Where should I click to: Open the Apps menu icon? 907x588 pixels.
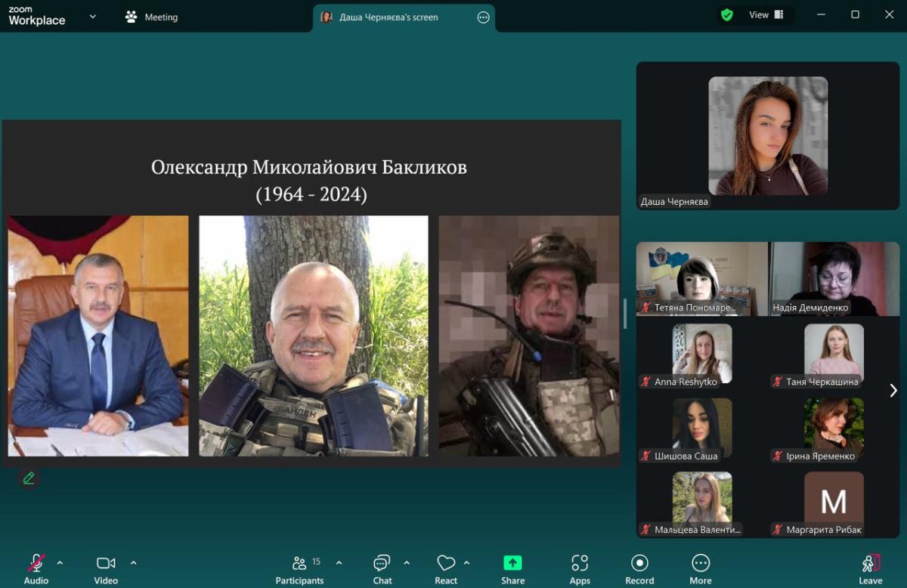click(580, 563)
